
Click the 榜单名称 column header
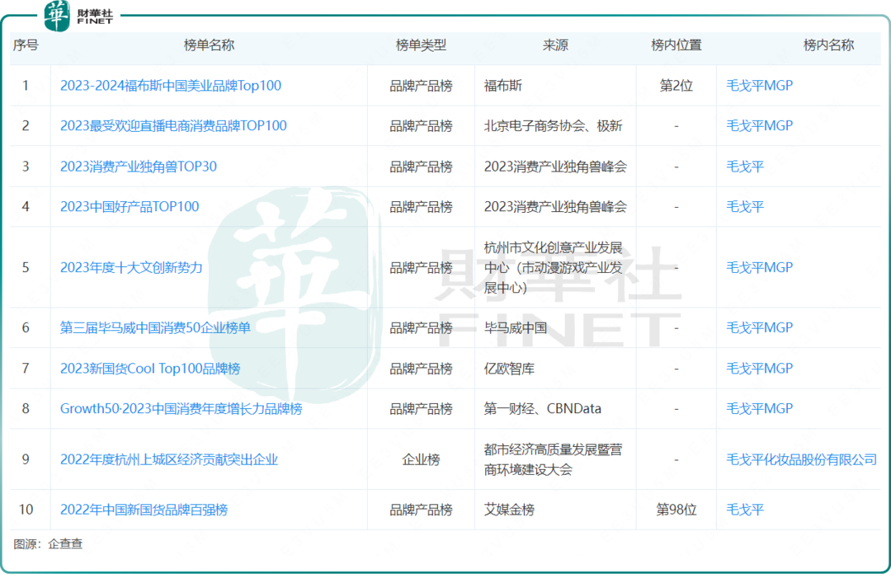click(209, 46)
